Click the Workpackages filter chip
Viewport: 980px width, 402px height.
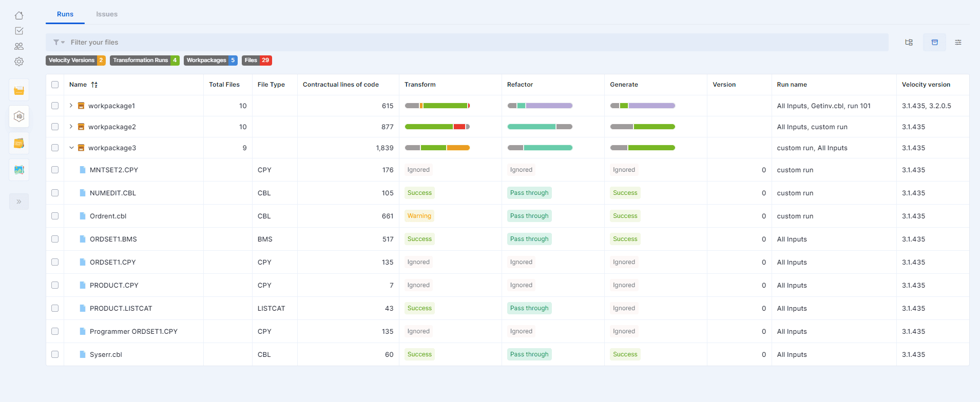pyautogui.click(x=210, y=61)
